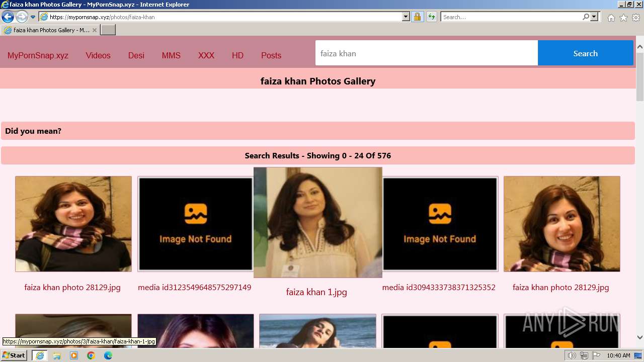Open the Tools gear icon

636,18
